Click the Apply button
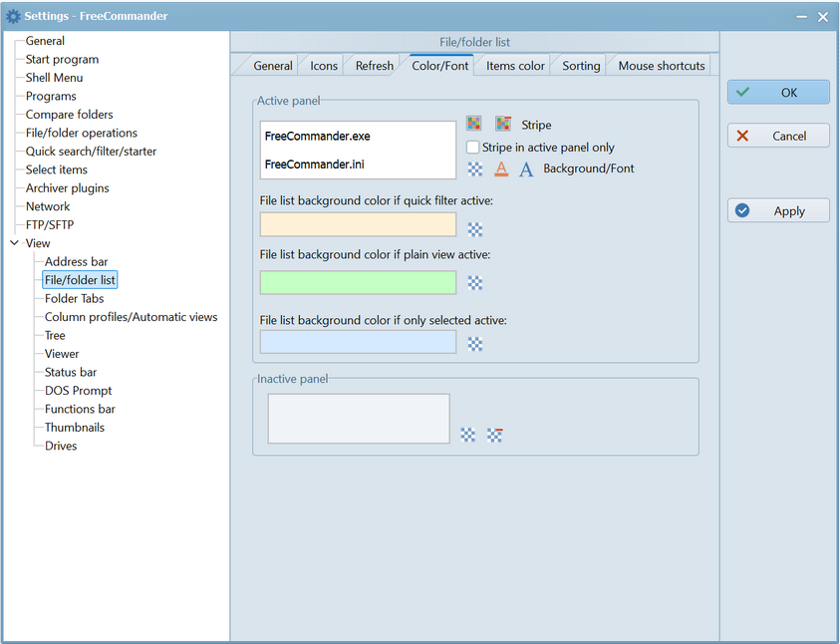The height and width of the screenshot is (644, 840). point(778,211)
